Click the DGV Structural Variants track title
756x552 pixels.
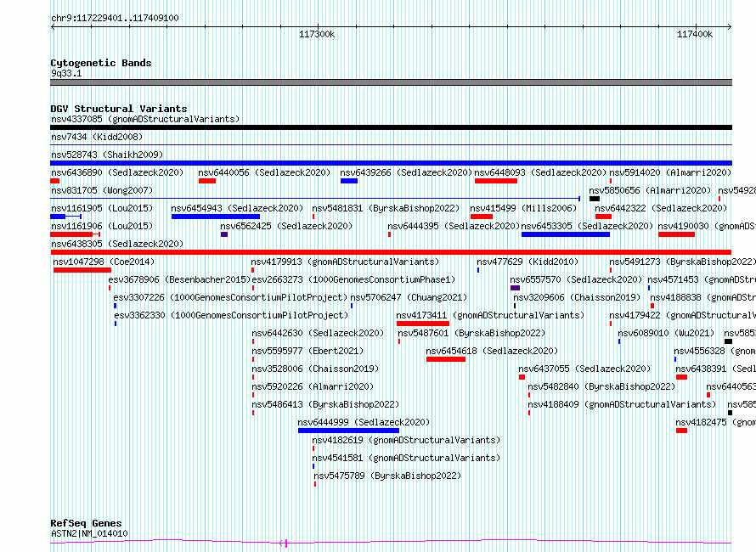[x=119, y=109]
